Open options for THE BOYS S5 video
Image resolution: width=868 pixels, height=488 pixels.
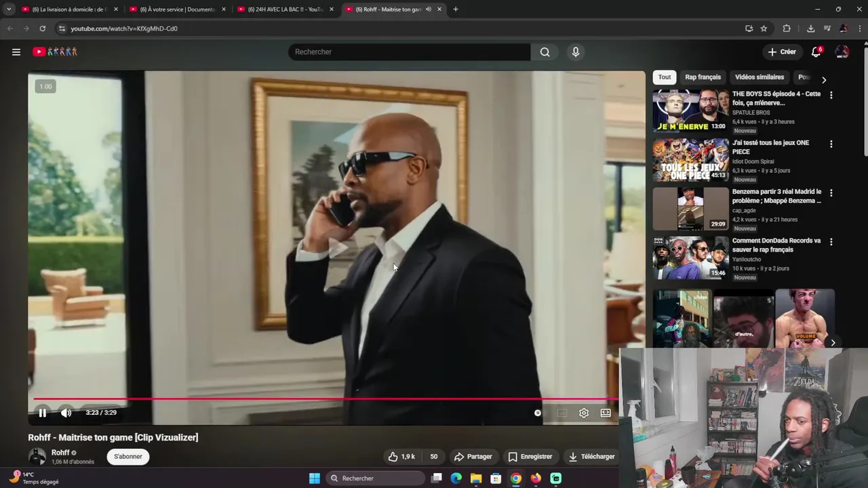[x=831, y=95]
